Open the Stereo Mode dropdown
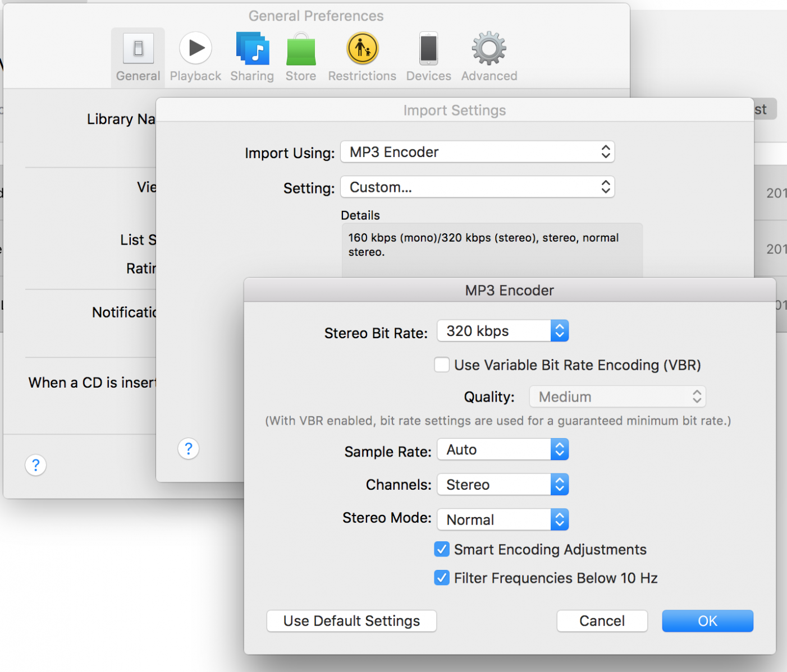The image size is (787, 672). click(x=502, y=520)
